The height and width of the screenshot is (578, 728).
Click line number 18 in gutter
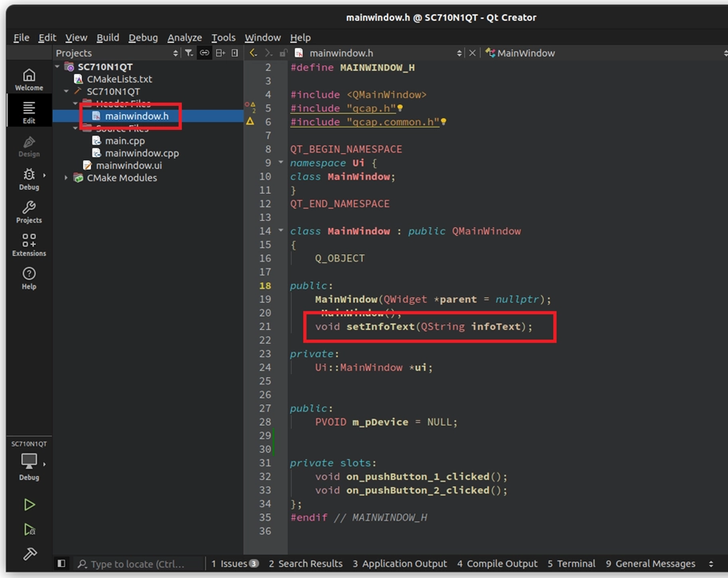coord(265,285)
